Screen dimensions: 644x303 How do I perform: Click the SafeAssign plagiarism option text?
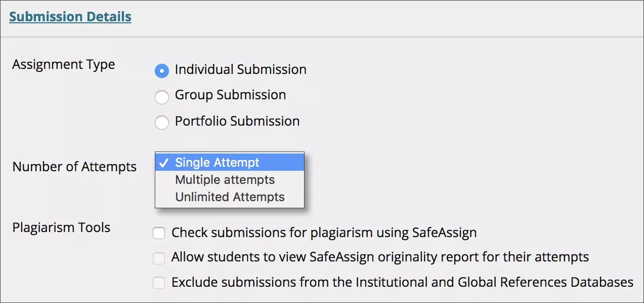point(324,233)
